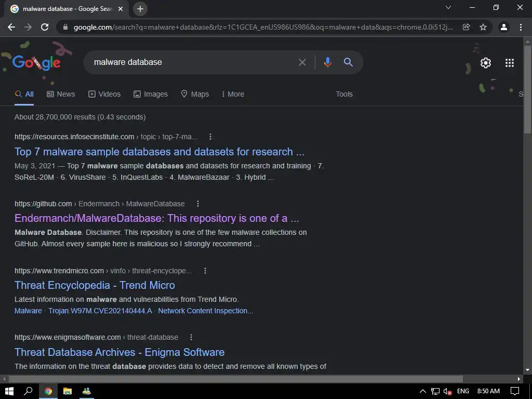Switch the ENG input language
Viewport: 532px width, 399px height.
click(463, 391)
